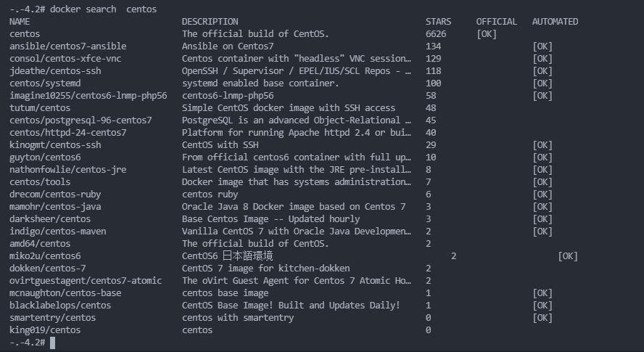Click the OFFICIAL column header
Viewport: 644px width, 352px height.
click(x=496, y=22)
